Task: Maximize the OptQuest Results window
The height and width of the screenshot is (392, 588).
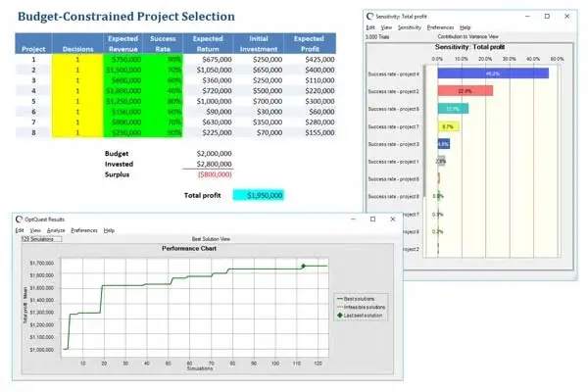Action: click(372, 220)
